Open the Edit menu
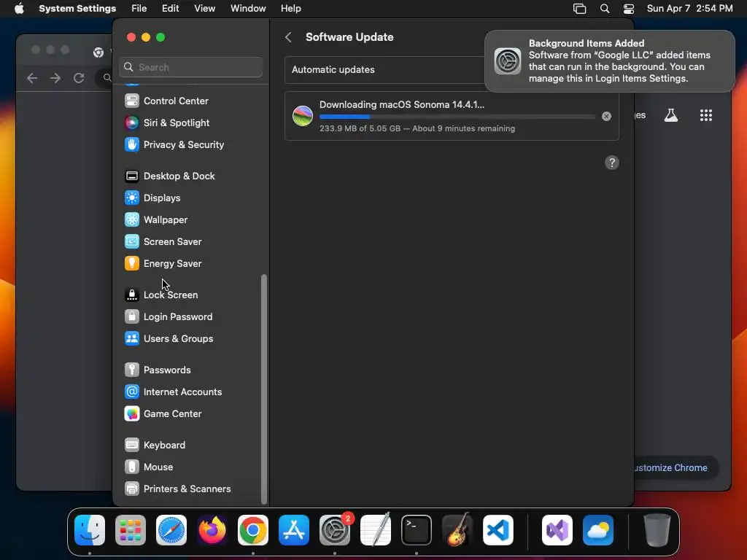 [x=170, y=9]
